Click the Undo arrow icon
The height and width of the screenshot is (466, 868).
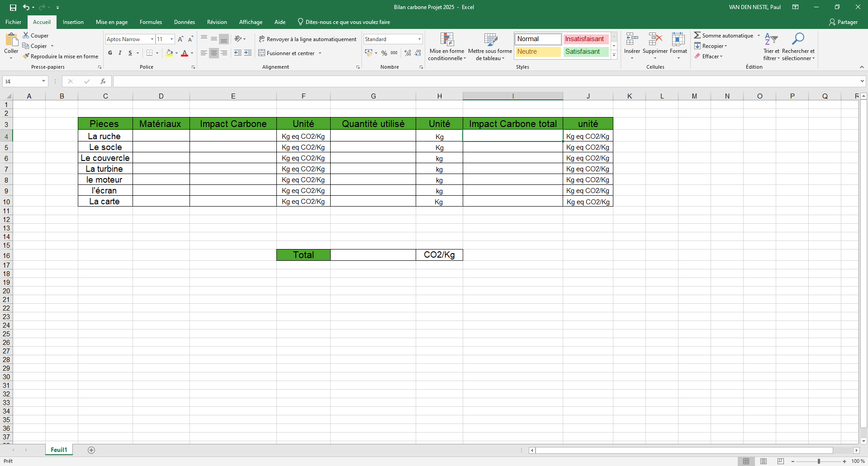pyautogui.click(x=26, y=7)
